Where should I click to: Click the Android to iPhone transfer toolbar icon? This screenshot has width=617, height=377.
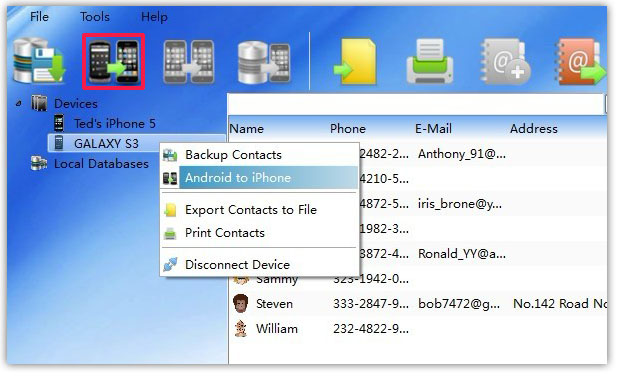tap(114, 62)
